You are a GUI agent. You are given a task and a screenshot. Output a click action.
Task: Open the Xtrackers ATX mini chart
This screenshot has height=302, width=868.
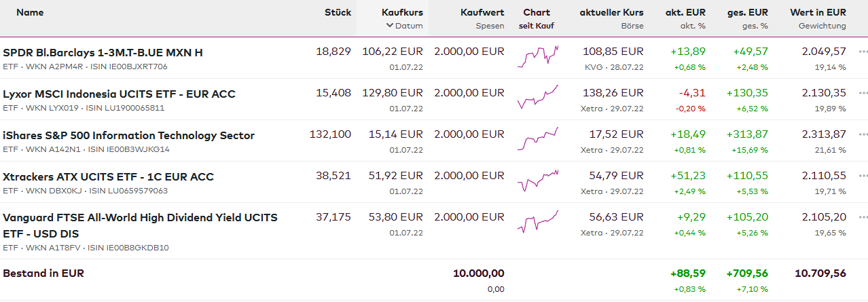click(x=537, y=181)
